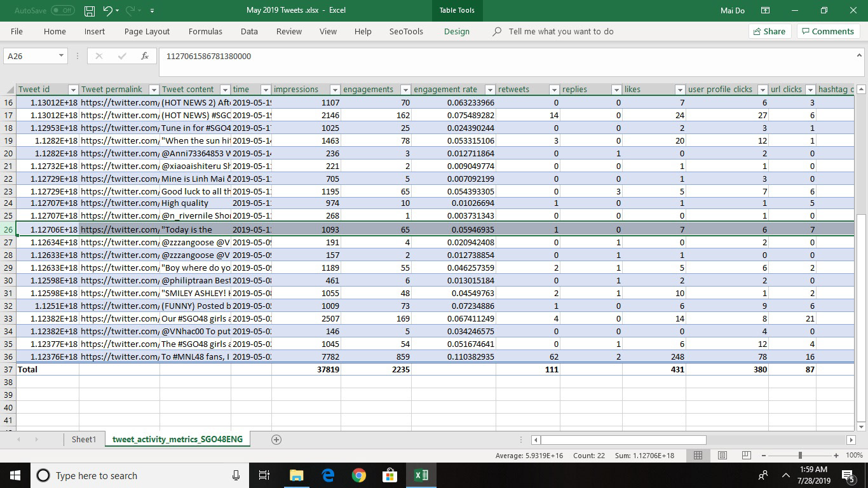The width and height of the screenshot is (868, 488).
Task: Click the horizontal scrollbar thumb
Action: [x=623, y=440]
